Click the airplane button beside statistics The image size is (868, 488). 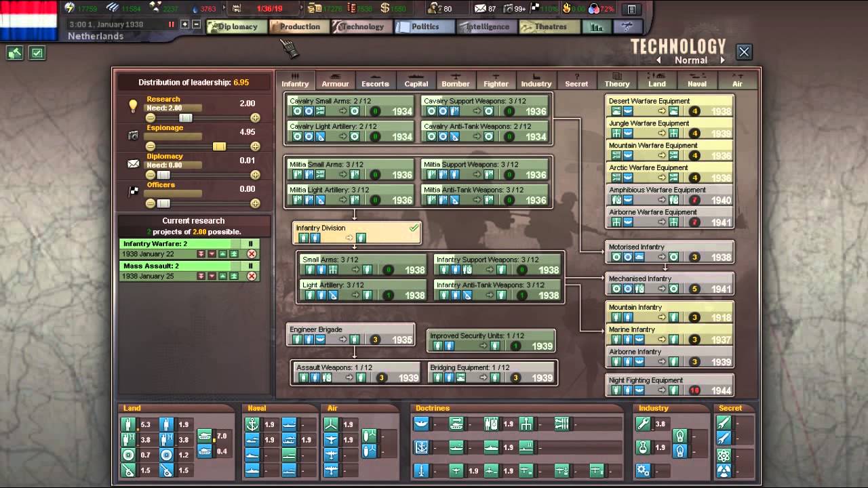tap(627, 27)
